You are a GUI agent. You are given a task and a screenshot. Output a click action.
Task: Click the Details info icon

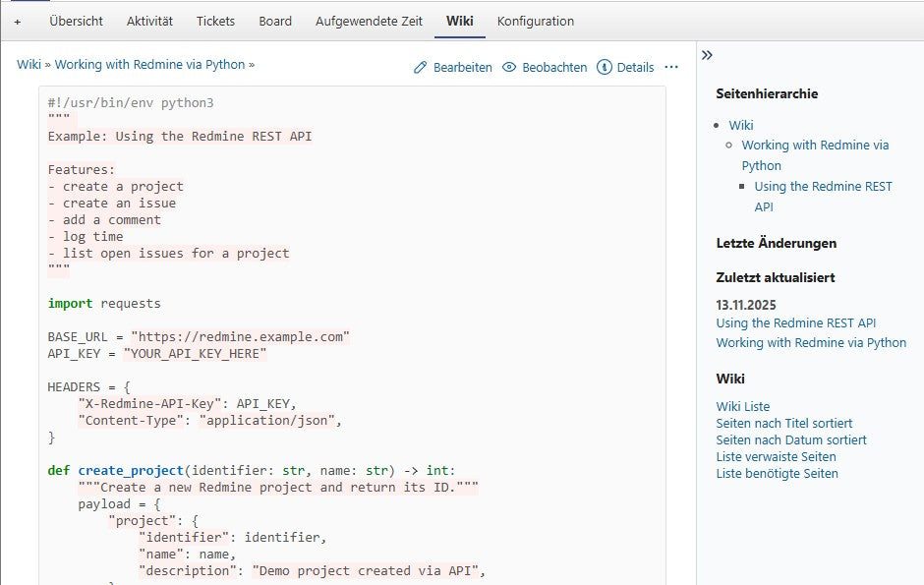(x=605, y=68)
